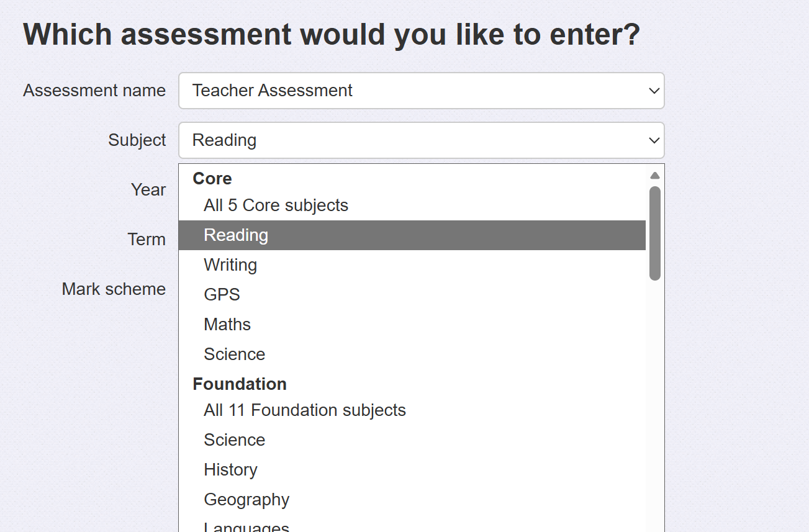Select Maths from the subject list

coord(227,325)
